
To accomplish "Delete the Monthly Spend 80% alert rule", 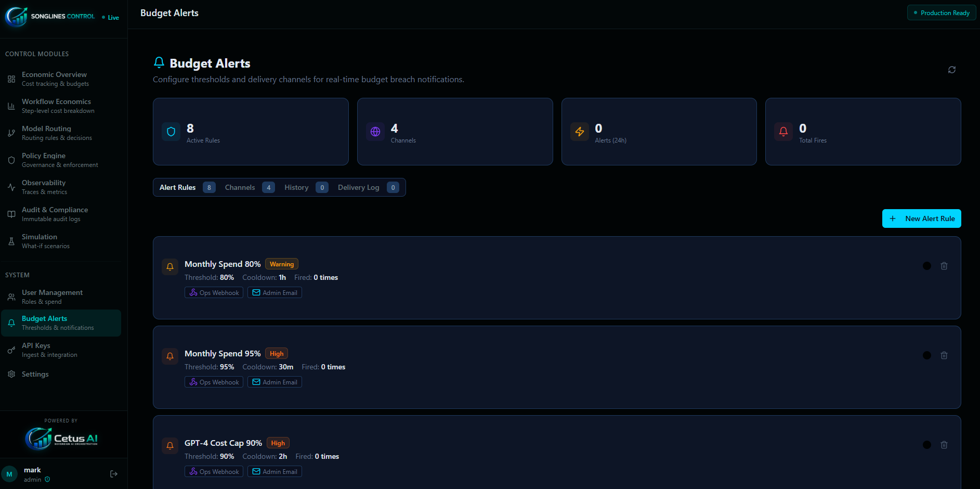I will 944,266.
